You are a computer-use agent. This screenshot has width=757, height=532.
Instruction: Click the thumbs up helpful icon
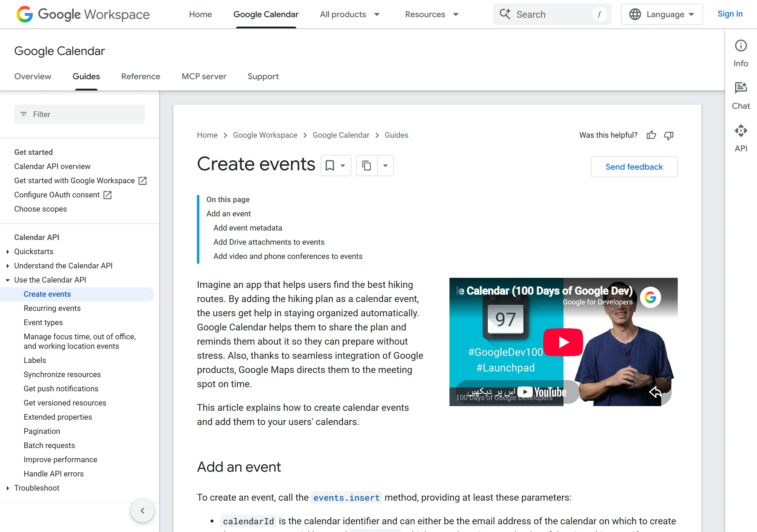[x=651, y=135]
